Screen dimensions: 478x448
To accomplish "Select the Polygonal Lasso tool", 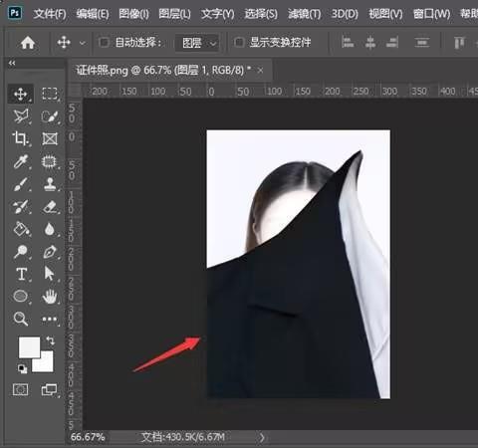I will pos(21,116).
